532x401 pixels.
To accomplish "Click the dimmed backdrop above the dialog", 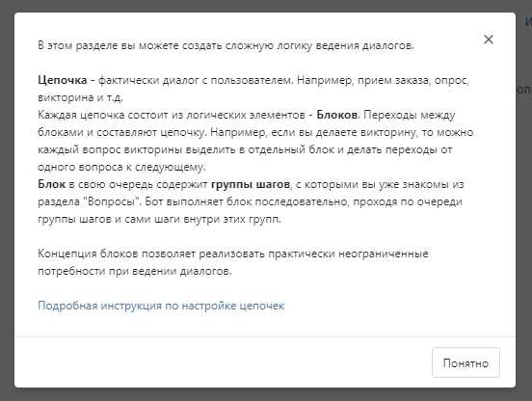I will tap(266, 6).
